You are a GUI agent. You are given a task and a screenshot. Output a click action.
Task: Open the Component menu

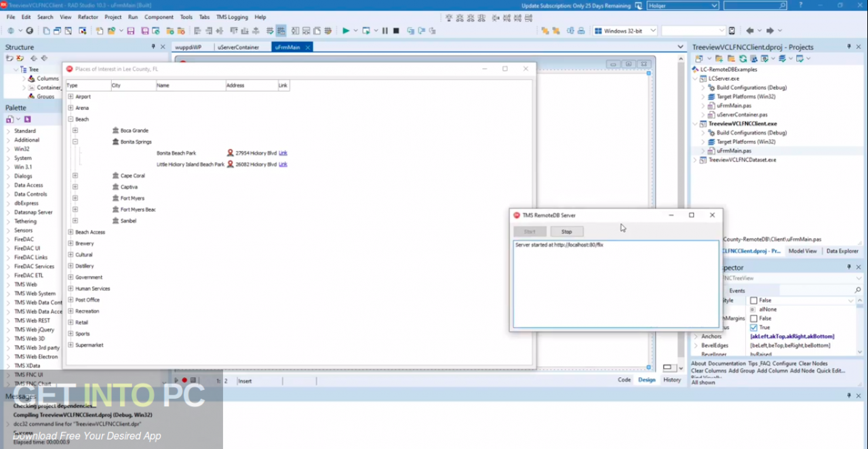click(159, 17)
